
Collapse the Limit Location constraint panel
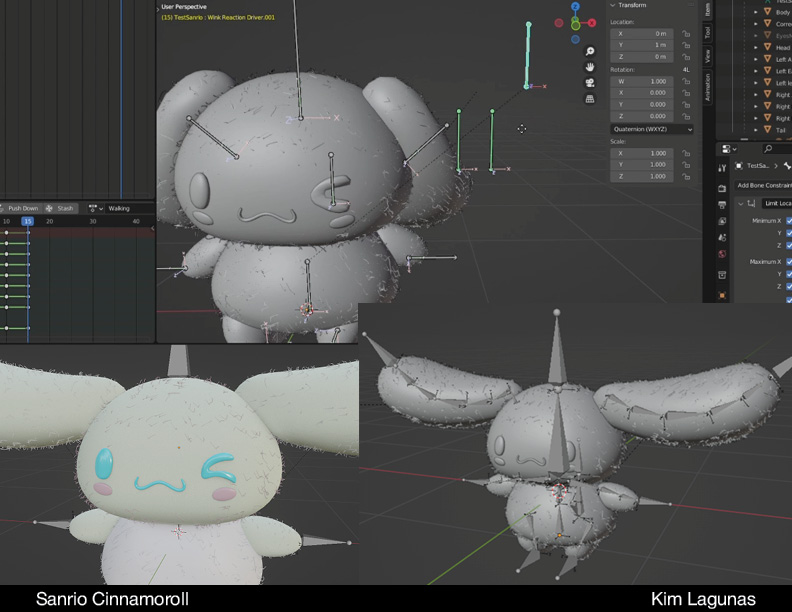click(740, 203)
